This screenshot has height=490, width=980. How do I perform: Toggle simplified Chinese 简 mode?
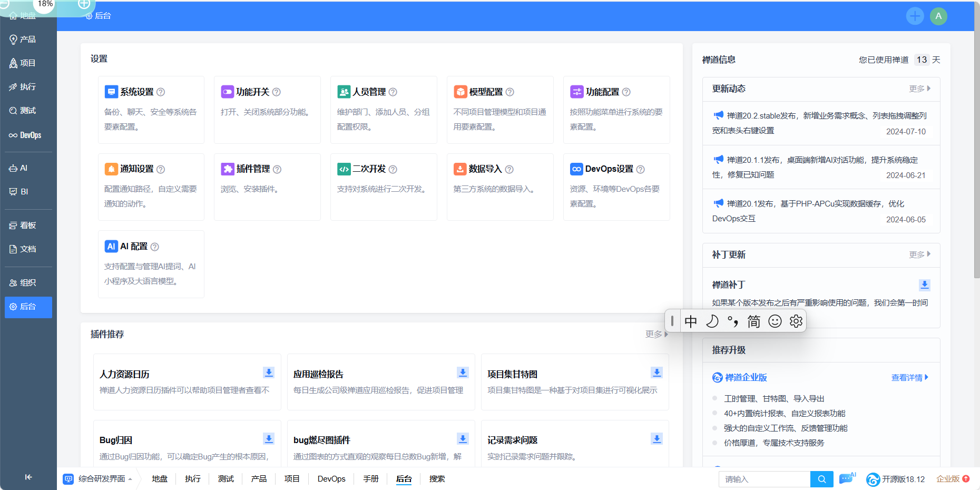754,321
